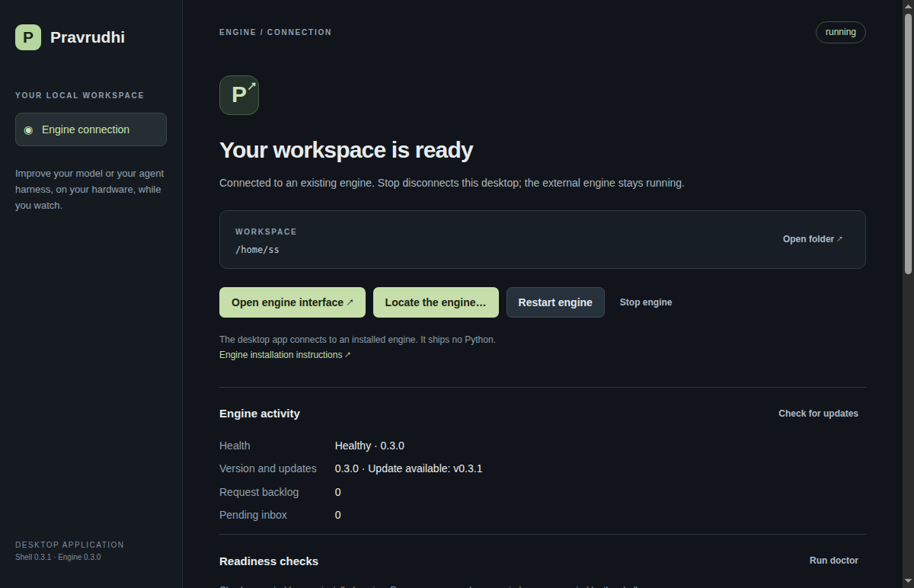Image resolution: width=914 pixels, height=588 pixels.
Task: Click the Version and updates label
Action: coord(268,468)
